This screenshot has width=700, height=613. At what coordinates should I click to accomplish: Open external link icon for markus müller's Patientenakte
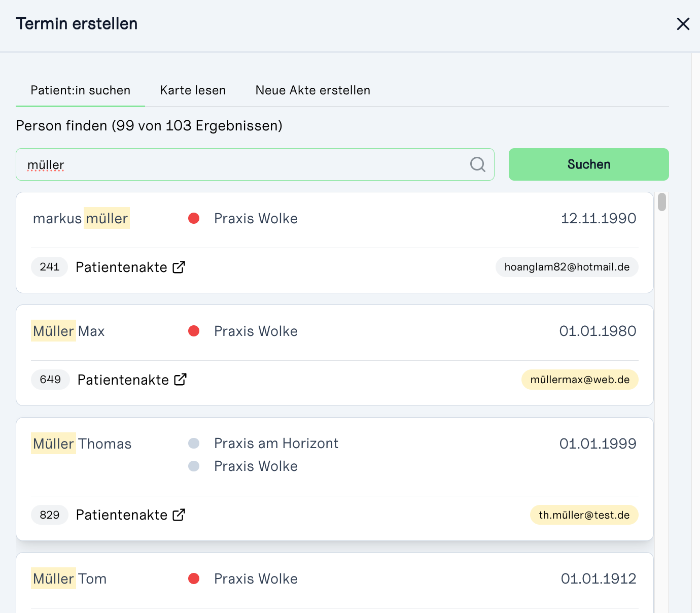[179, 267]
